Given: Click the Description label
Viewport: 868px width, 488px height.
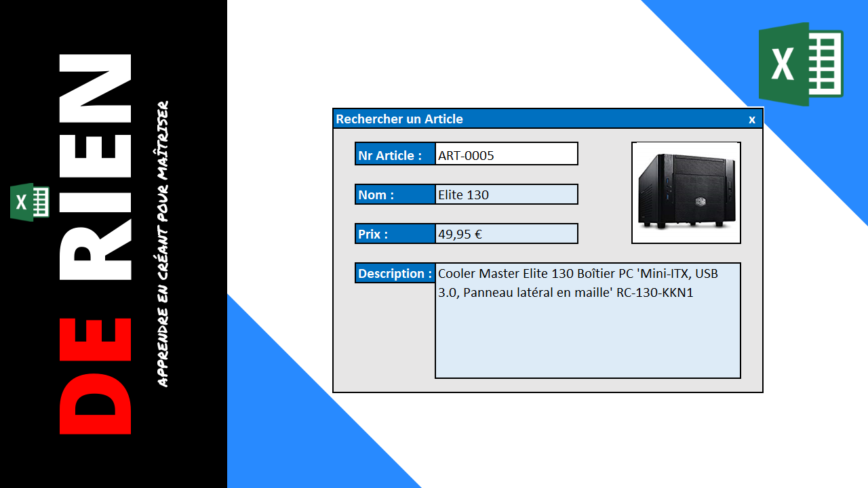Looking at the screenshot, I should [x=395, y=273].
